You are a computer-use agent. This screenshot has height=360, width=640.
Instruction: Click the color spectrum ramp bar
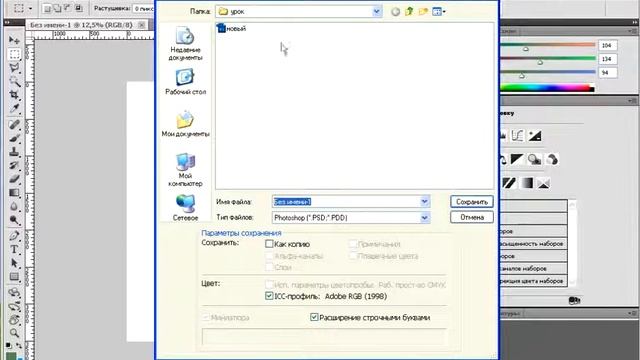(548, 87)
